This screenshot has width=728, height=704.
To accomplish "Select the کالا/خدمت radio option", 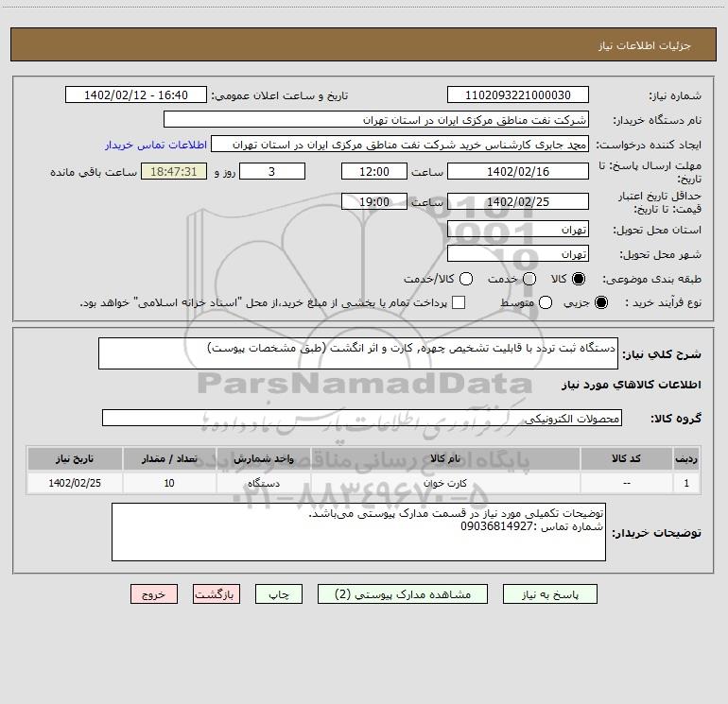I will pyautogui.click(x=466, y=279).
